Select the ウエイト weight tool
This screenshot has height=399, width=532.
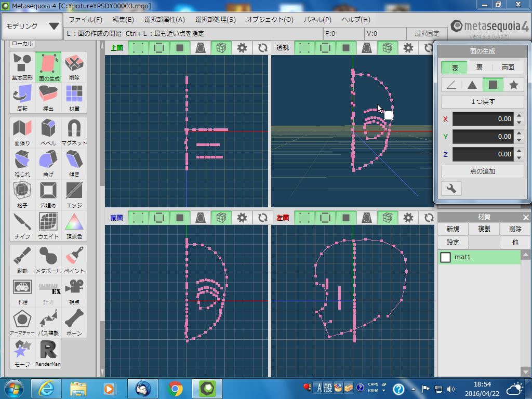pyautogui.click(x=48, y=226)
